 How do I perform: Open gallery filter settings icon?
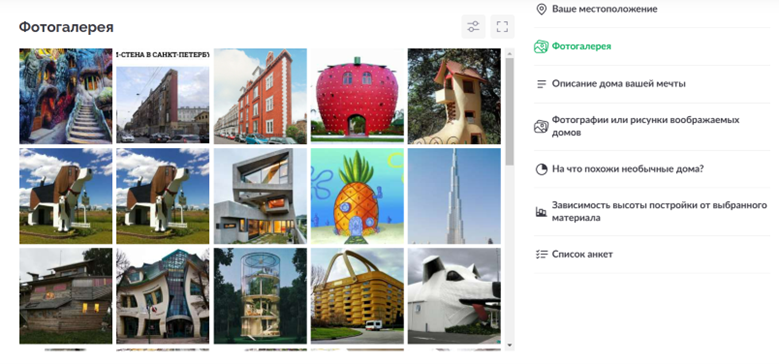tap(473, 27)
